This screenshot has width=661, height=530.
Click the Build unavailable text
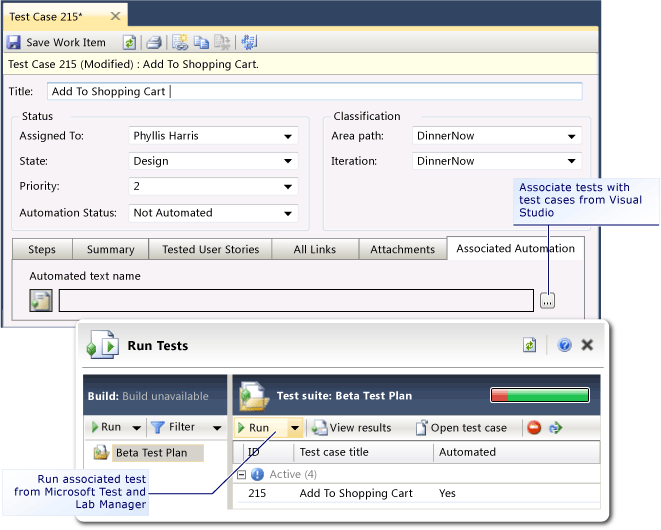coord(165,396)
